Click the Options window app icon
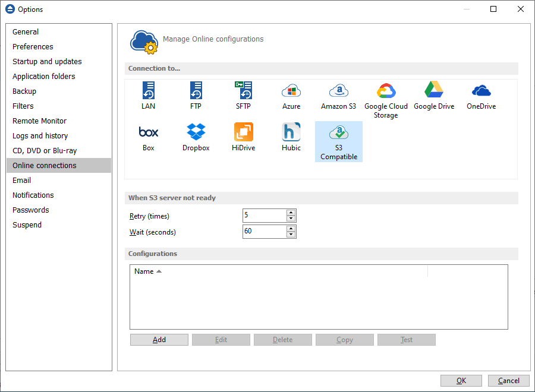The image size is (535, 392). pos(10,9)
